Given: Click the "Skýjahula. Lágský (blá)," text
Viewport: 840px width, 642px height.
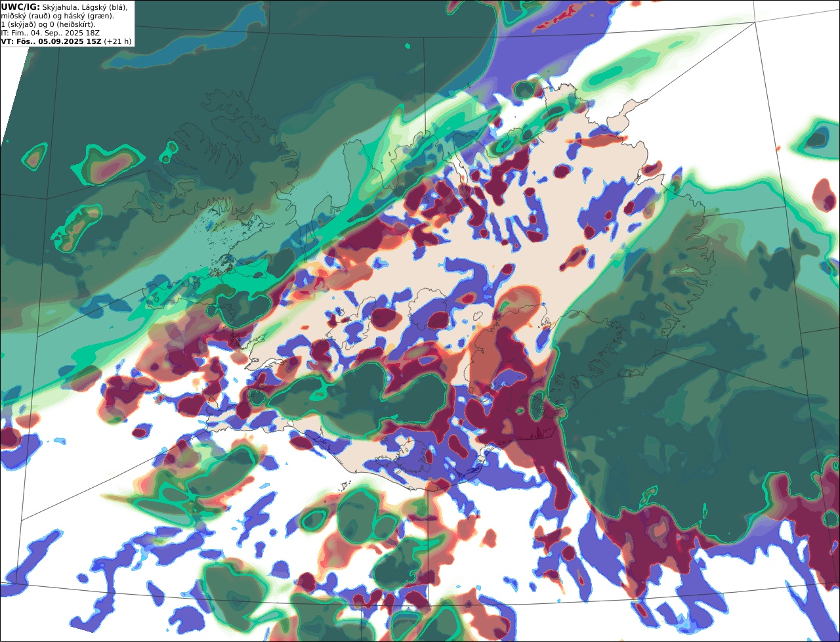Looking at the screenshot, I should pos(85,7).
